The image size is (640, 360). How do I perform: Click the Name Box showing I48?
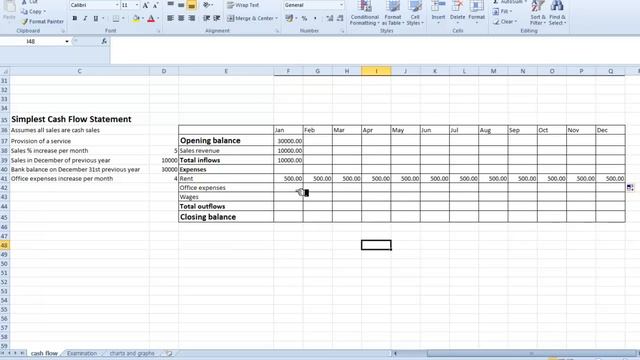(x=31, y=41)
